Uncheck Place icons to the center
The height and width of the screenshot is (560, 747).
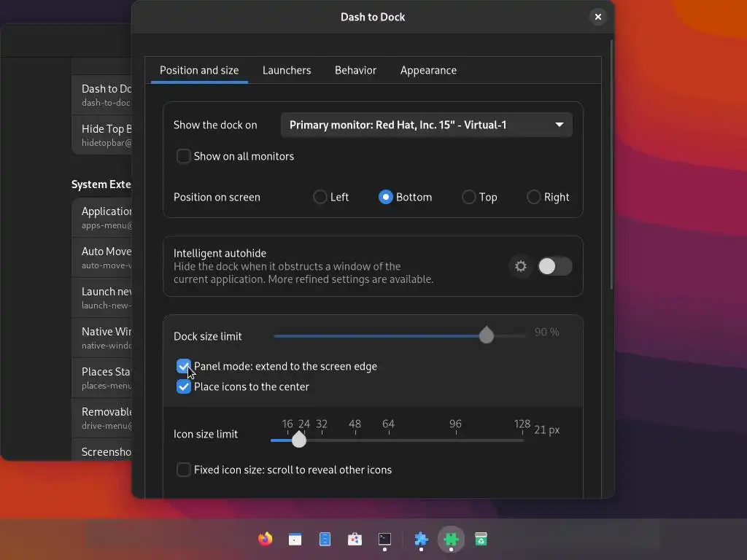click(183, 386)
